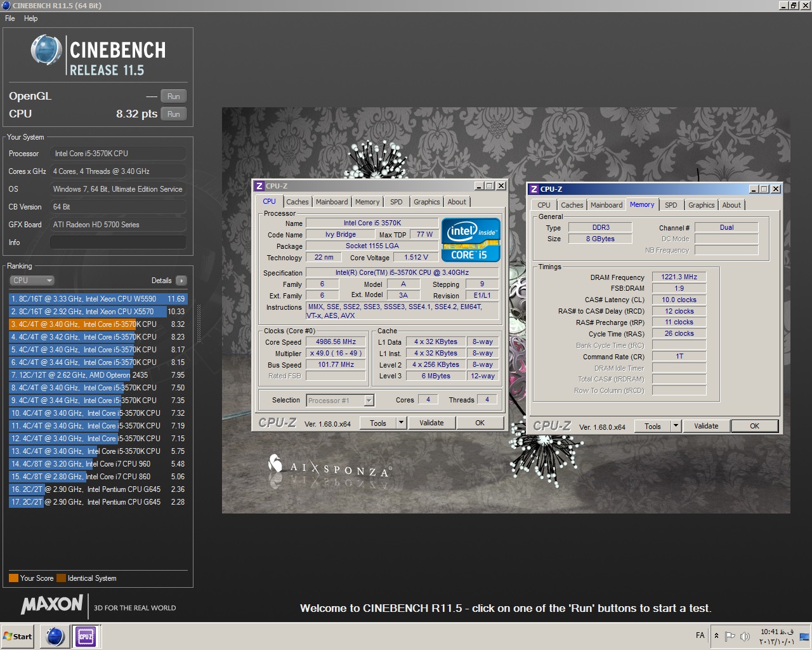Click the Windows Start button
The height and width of the screenshot is (650, 812).
pos(18,636)
